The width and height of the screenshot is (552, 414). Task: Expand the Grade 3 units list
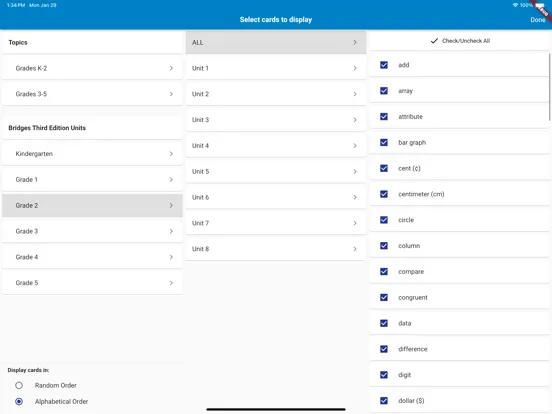coord(92,231)
